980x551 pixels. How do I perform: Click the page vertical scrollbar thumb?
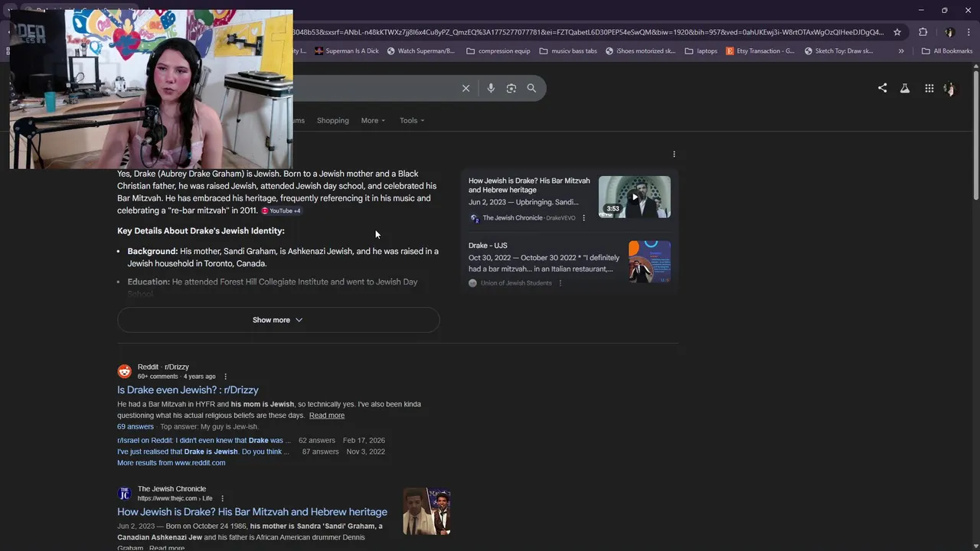975,134
